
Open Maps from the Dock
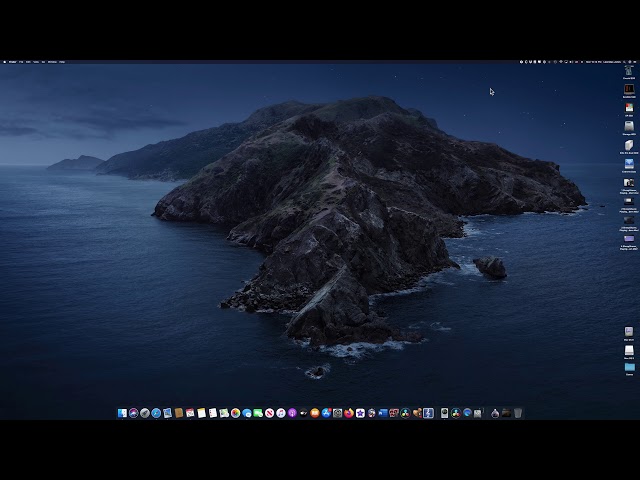tap(224, 413)
